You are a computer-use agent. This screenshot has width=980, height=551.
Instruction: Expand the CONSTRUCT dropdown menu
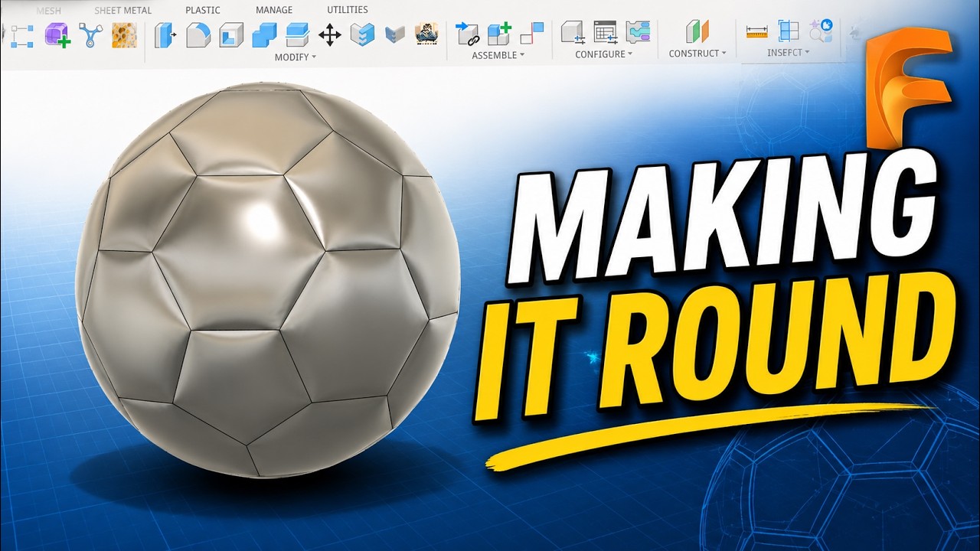pyautogui.click(x=697, y=54)
